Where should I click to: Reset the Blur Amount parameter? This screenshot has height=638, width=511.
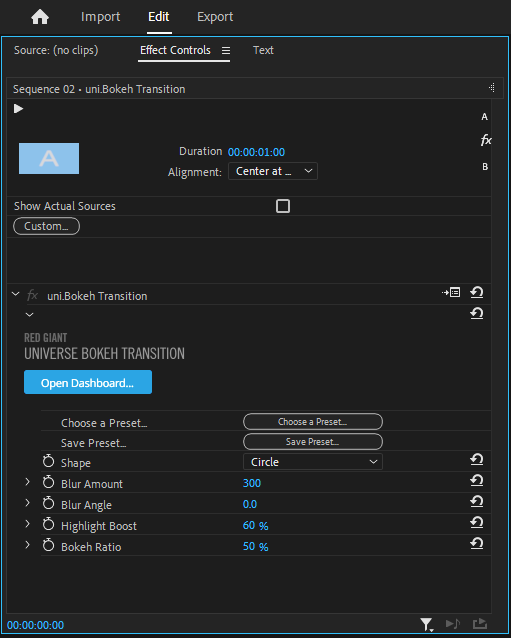pyautogui.click(x=476, y=481)
